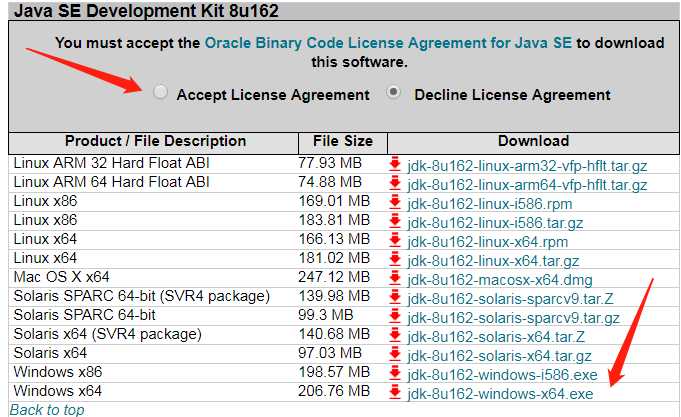Select the Decline License Agreement radio button
681x417 pixels.
point(393,92)
